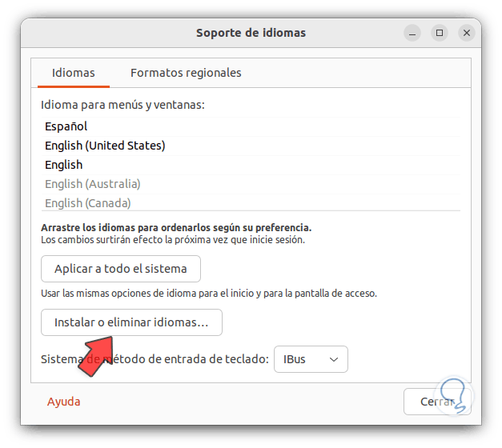Select English (Australia) in the list

(251, 184)
